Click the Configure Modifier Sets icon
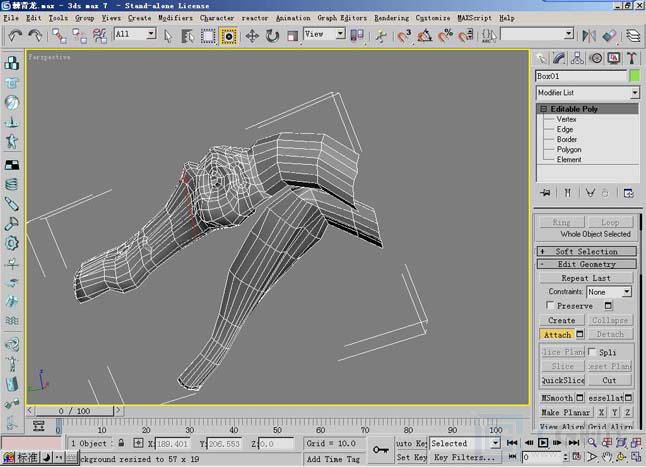The height and width of the screenshot is (467, 646). [628, 193]
